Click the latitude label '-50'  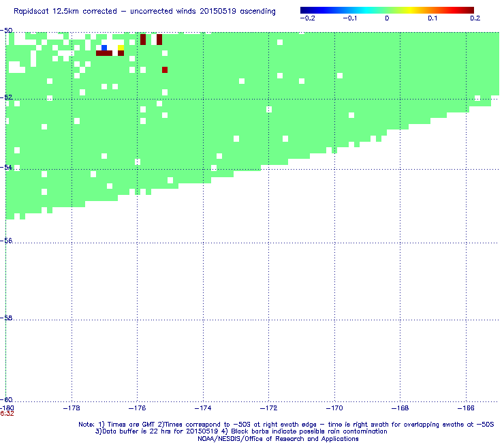[x=6, y=31]
